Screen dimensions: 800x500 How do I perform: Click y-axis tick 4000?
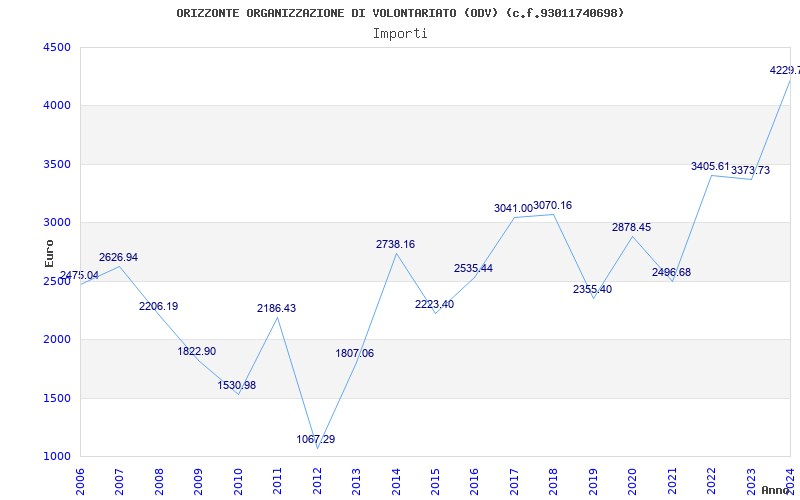(x=58, y=106)
